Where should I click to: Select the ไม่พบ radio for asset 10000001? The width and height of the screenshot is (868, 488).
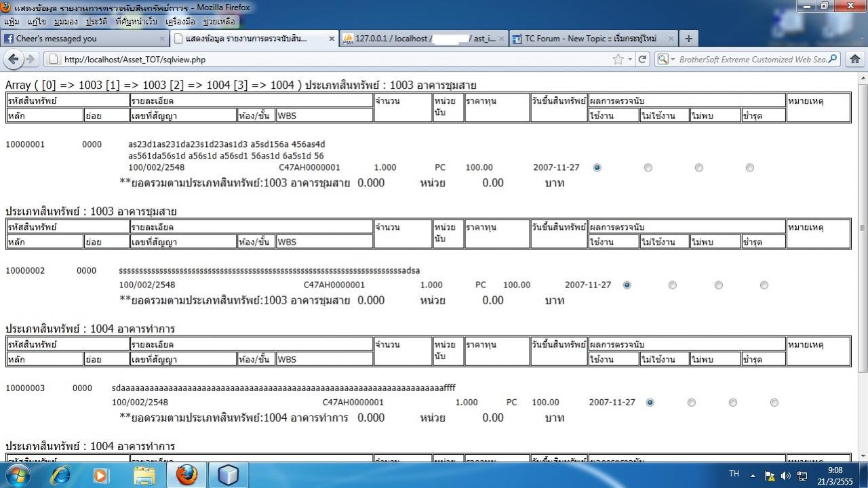pos(699,167)
